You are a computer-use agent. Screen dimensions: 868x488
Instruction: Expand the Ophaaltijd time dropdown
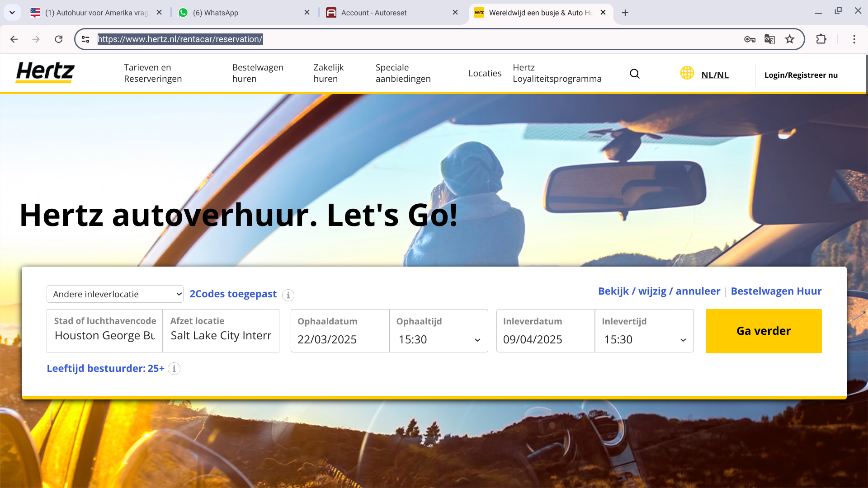[439, 339]
